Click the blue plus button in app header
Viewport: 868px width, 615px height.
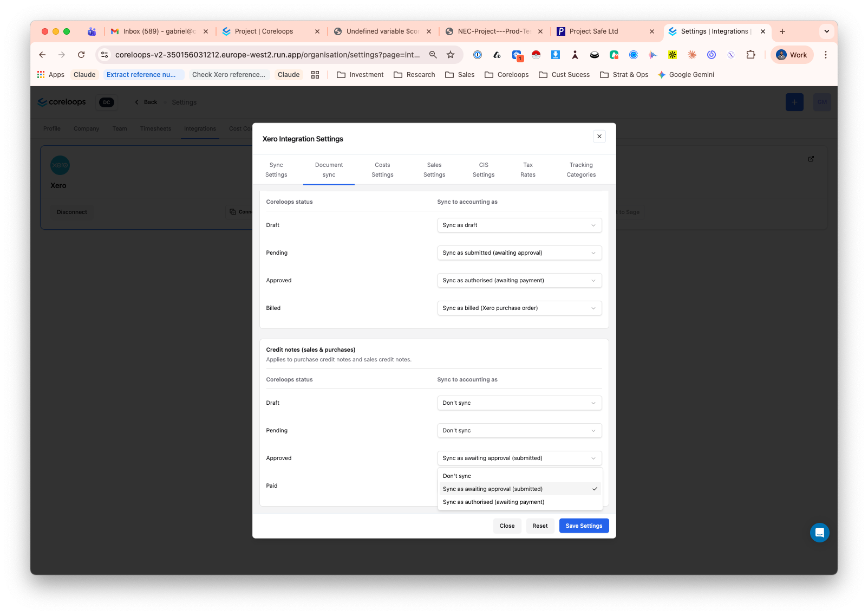click(794, 102)
